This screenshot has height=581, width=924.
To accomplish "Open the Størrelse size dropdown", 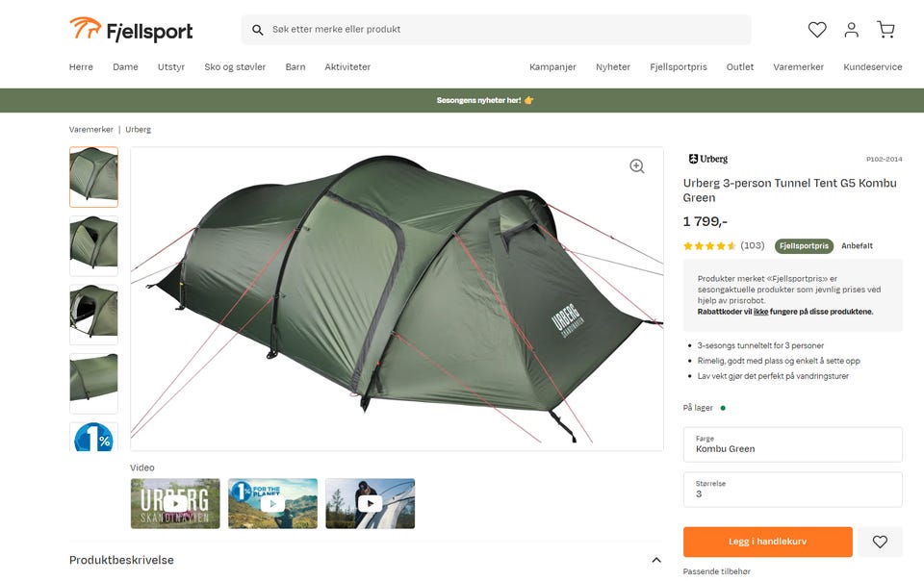I will [x=792, y=490].
